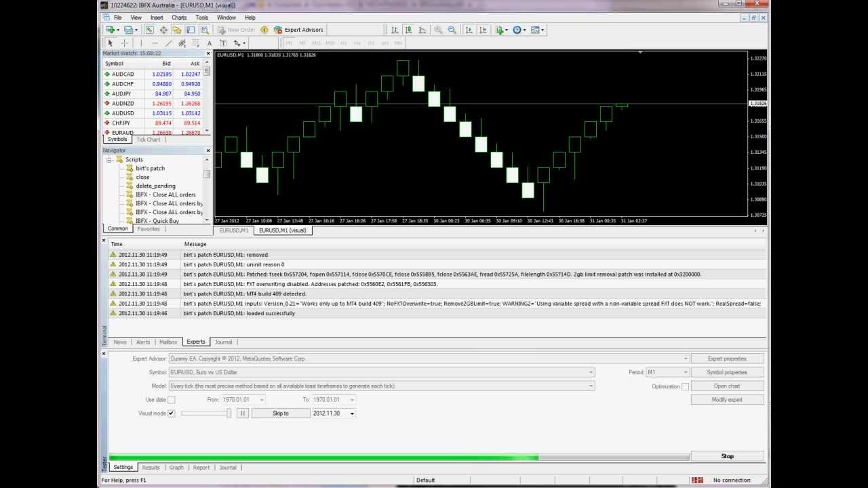Click the Stop testing button
The width and height of the screenshot is (868, 488).
click(x=727, y=456)
